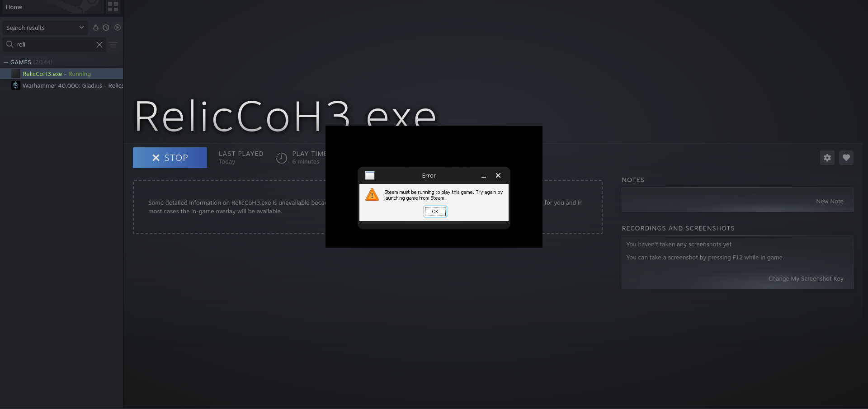
Task: Open the game Manage gear settings
Action: [827, 158]
